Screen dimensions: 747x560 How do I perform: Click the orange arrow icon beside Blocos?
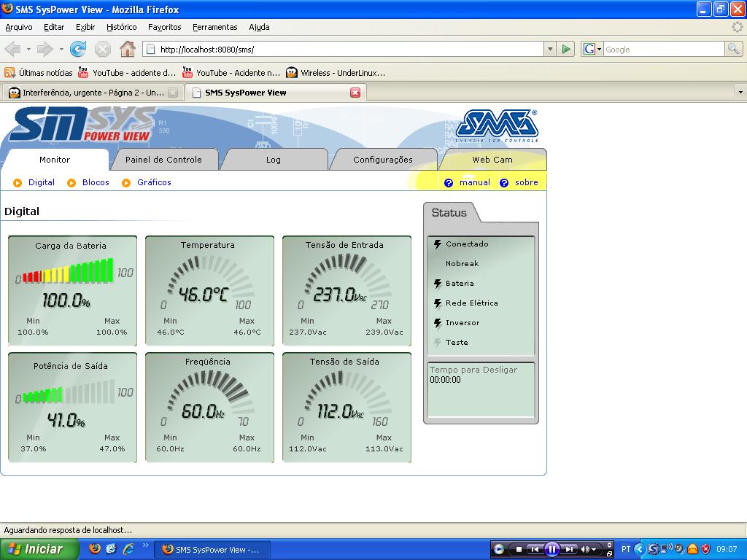point(71,183)
